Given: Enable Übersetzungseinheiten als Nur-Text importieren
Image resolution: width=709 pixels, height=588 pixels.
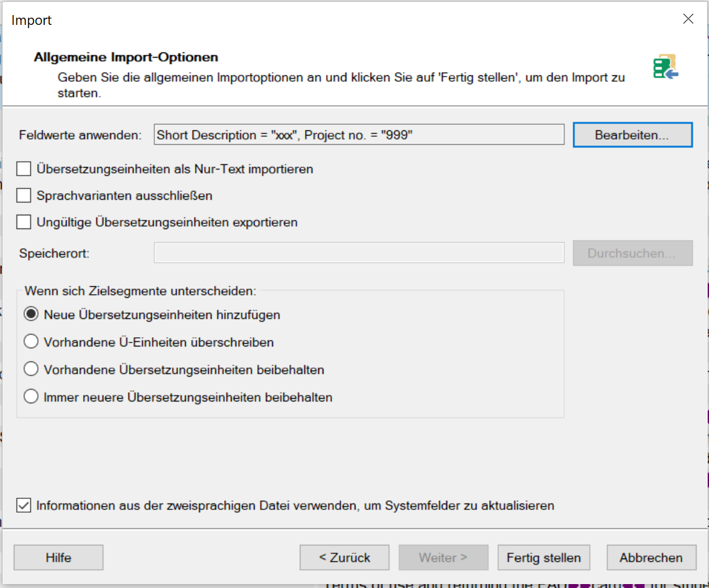Looking at the screenshot, I should 24,169.
